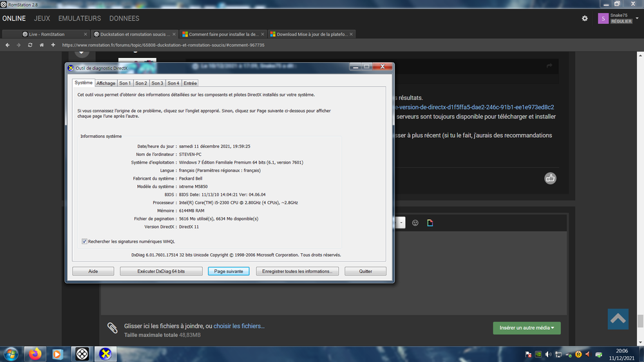Click the document icon in editor toolbar
644x362 pixels.
pos(430,223)
